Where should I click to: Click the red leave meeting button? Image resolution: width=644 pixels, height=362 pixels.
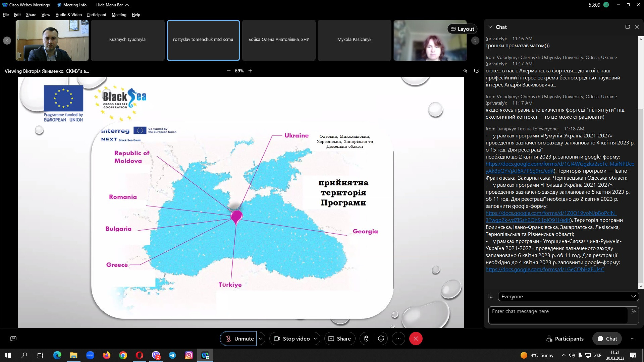[416, 339]
